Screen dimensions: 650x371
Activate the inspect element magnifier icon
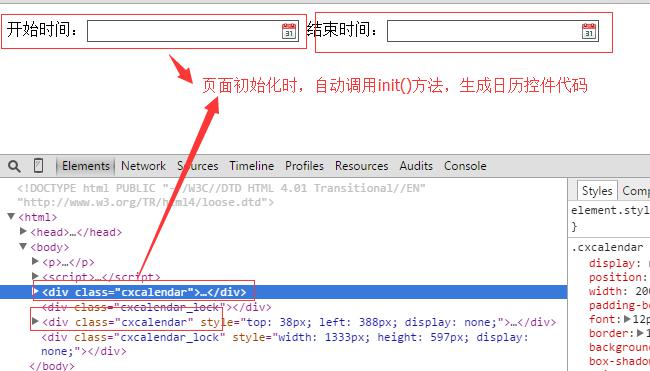point(14,166)
